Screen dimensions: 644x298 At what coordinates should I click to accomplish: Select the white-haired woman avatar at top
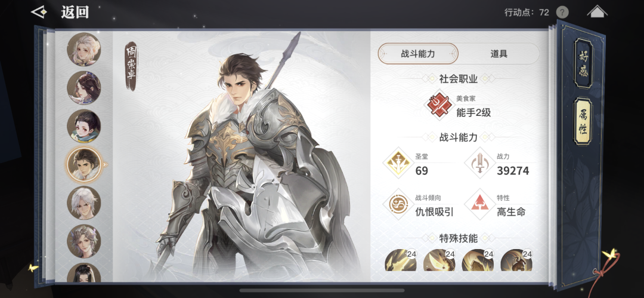point(84,50)
